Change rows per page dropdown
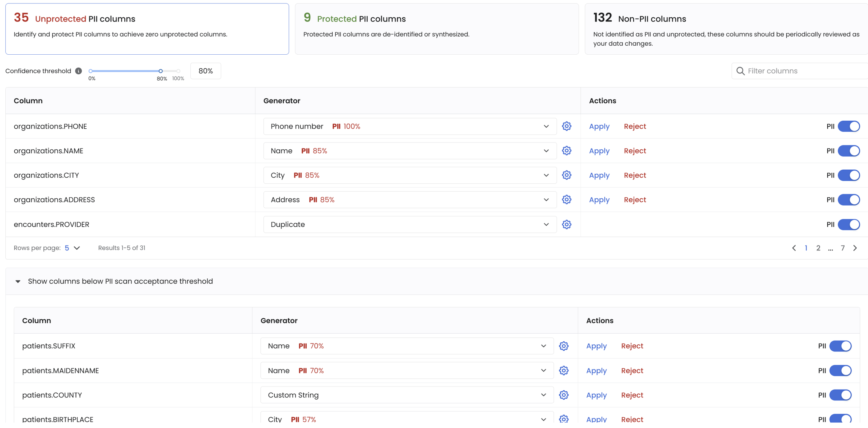868x428 pixels. 72,248
